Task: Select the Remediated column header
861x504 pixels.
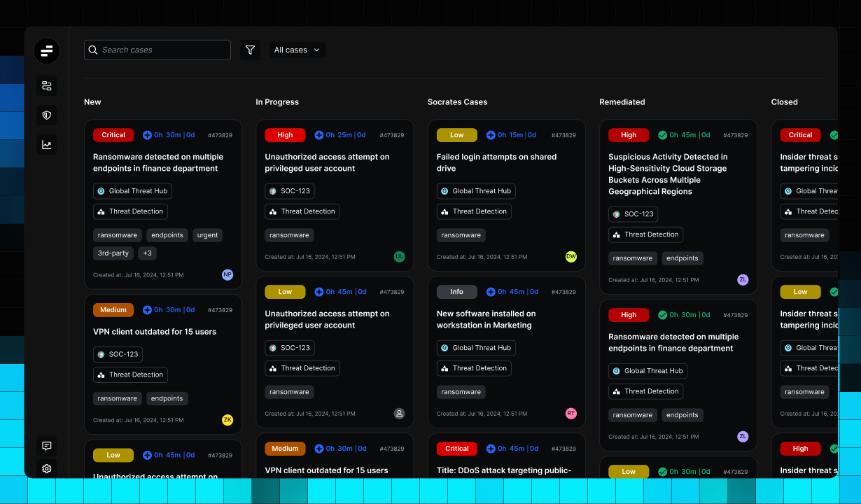Action: click(x=622, y=102)
